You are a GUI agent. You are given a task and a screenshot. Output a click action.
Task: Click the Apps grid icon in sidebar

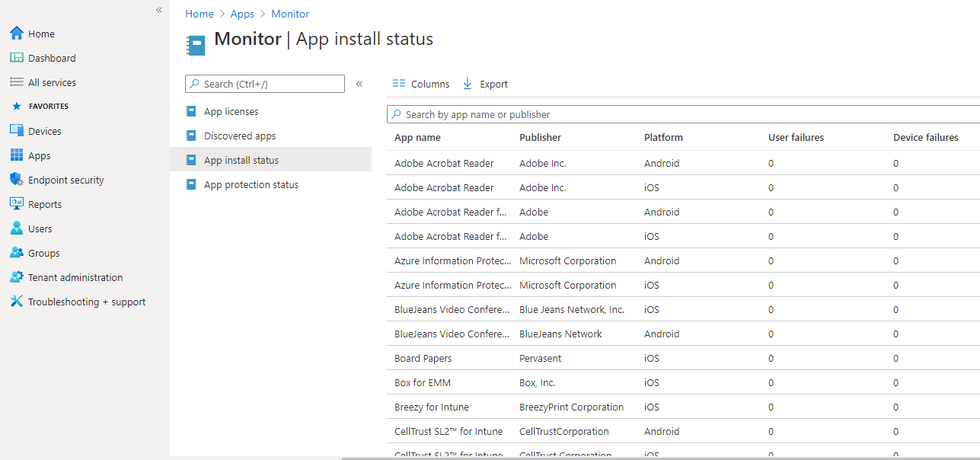coord(17,155)
